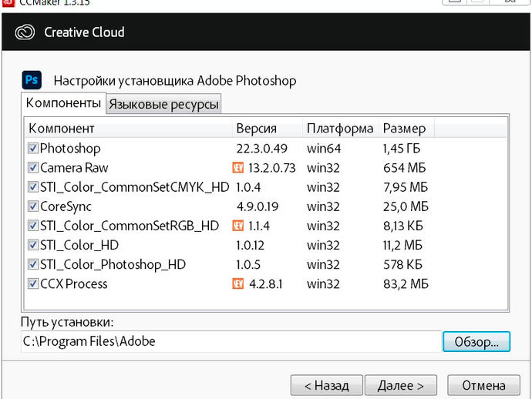Click the Photoshop Ps icon
This screenshot has height=399, width=532.
(32, 80)
